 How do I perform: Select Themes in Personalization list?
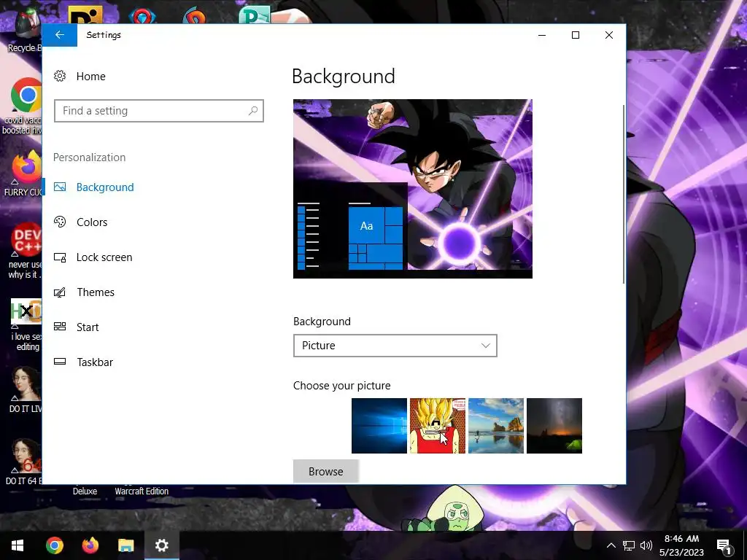[96, 292]
